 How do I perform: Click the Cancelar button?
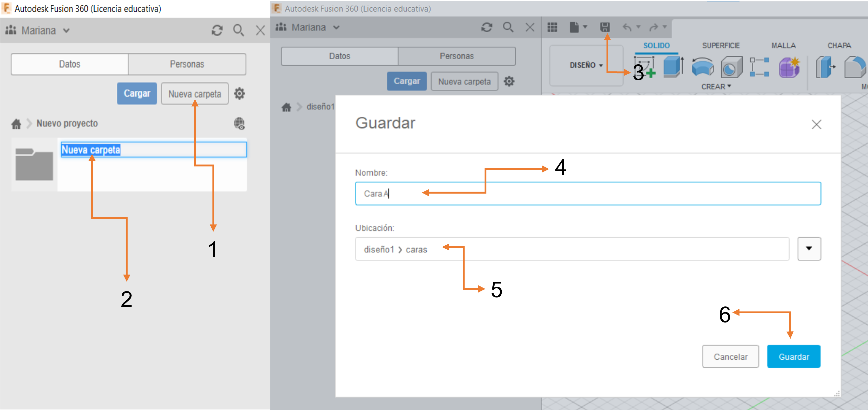click(x=730, y=357)
